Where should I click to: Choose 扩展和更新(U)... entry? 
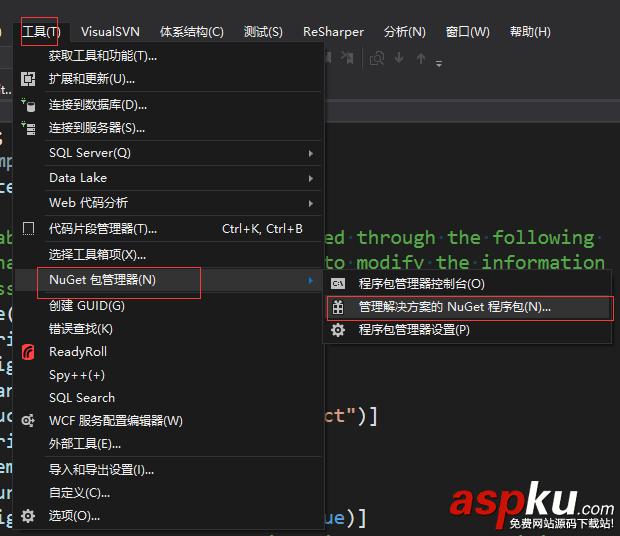coord(92,79)
